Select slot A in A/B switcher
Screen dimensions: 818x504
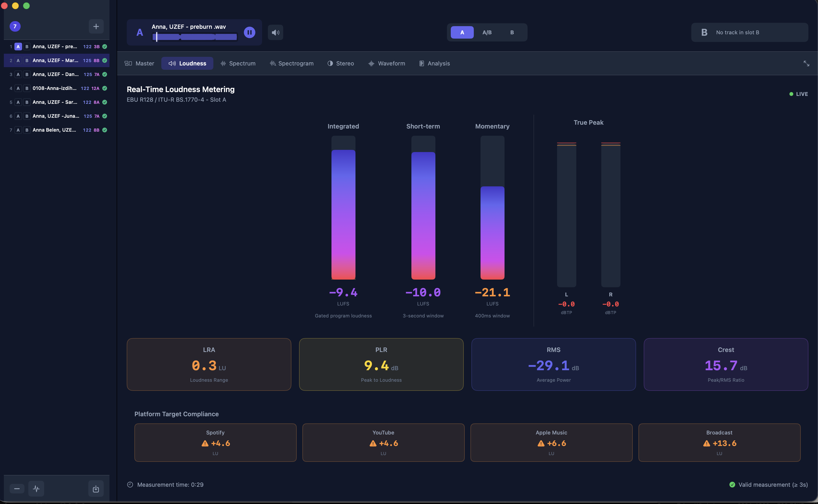click(462, 32)
